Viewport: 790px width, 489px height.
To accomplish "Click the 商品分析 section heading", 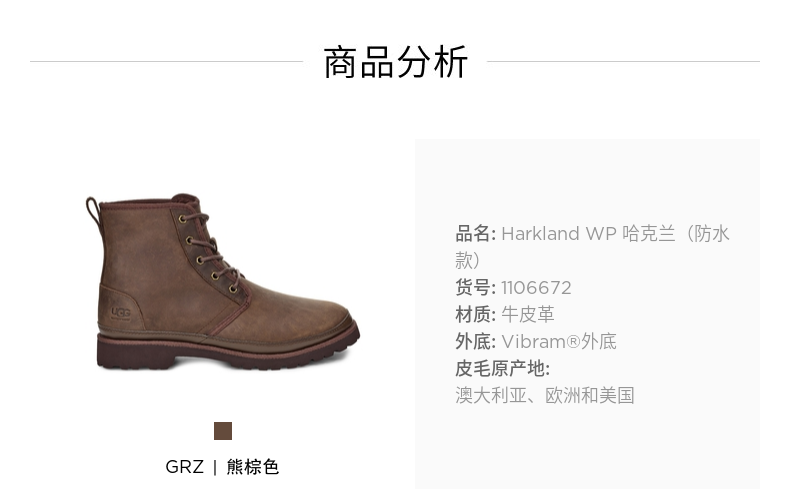I will click(x=396, y=62).
